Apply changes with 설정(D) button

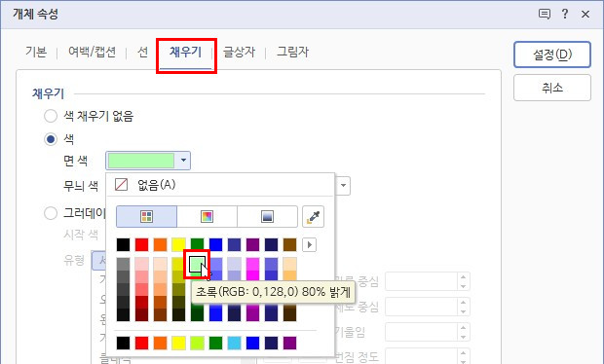click(x=552, y=55)
